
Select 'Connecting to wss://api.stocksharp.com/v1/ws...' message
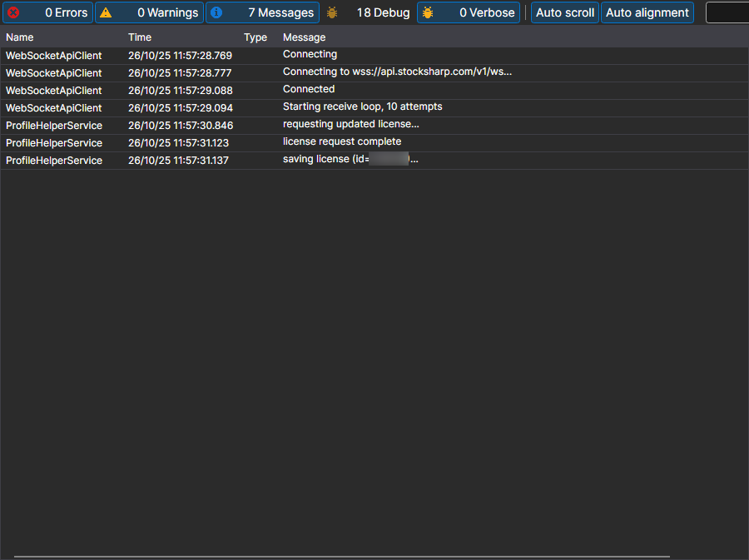pos(397,72)
